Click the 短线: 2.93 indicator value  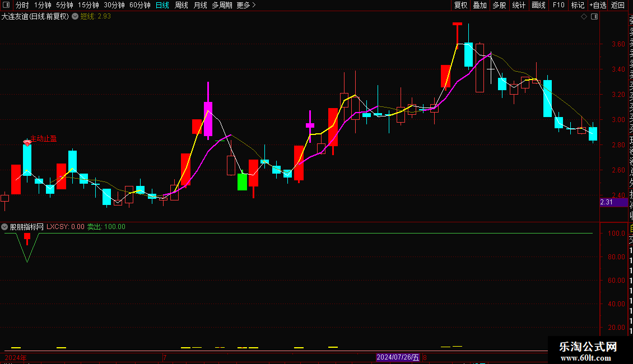coord(96,17)
